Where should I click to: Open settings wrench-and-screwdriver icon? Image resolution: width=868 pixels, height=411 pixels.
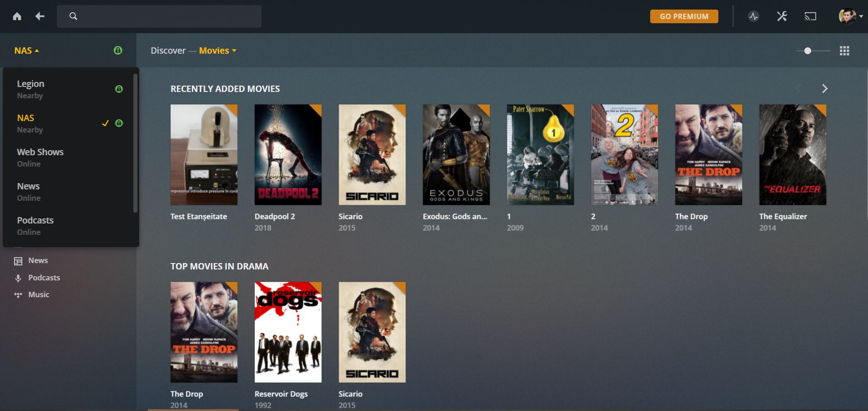coord(782,16)
